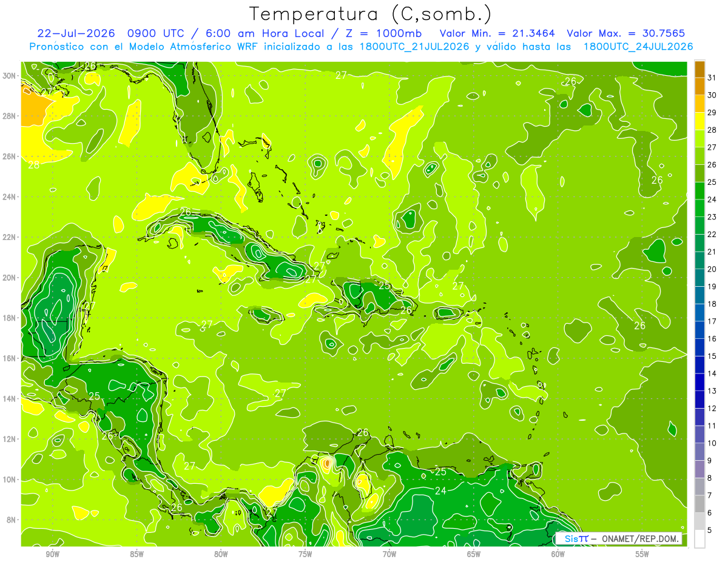Click the Valor Min. = 21.3464 text
The width and height of the screenshot is (728, 562).
[x=497, y=33]
